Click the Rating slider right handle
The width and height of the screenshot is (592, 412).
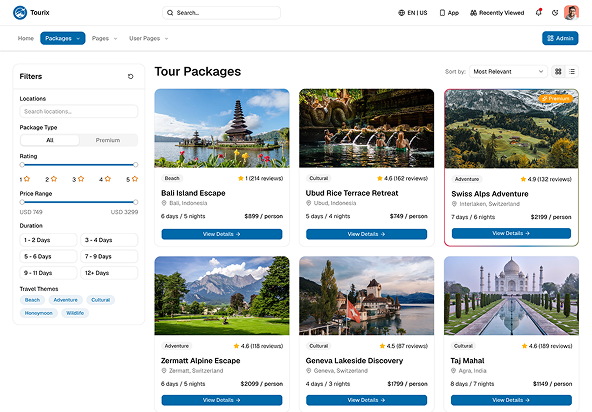click(x=136, y=165)
